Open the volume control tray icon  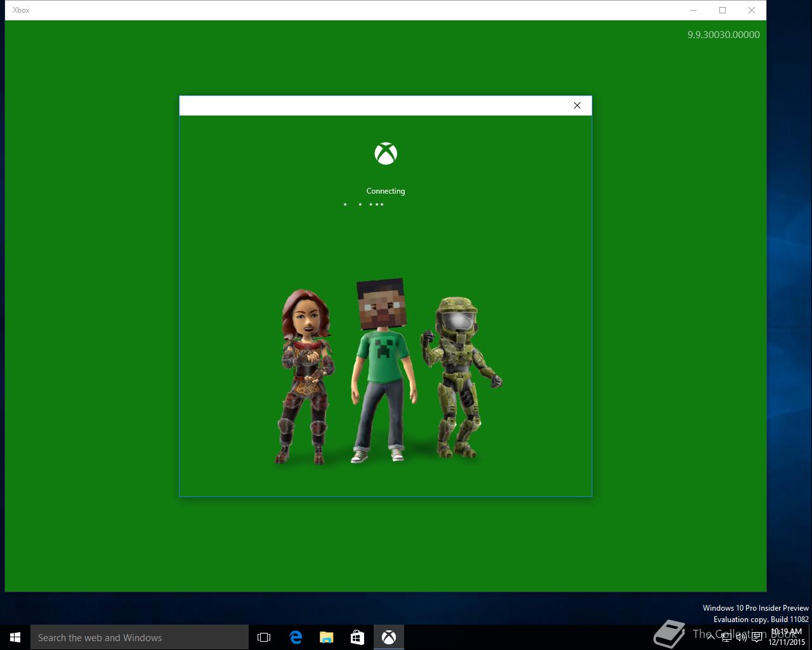(741, 637)
